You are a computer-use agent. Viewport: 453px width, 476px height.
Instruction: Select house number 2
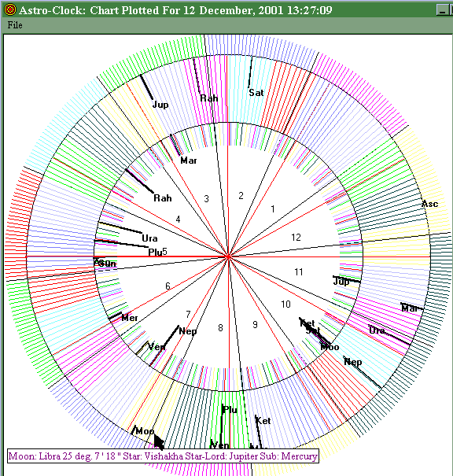241,196
